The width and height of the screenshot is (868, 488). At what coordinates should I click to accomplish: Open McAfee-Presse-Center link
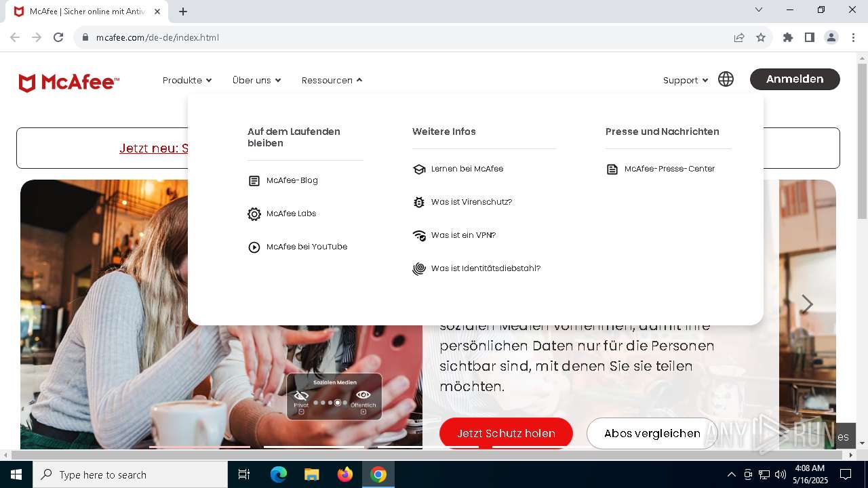(670, 169)
